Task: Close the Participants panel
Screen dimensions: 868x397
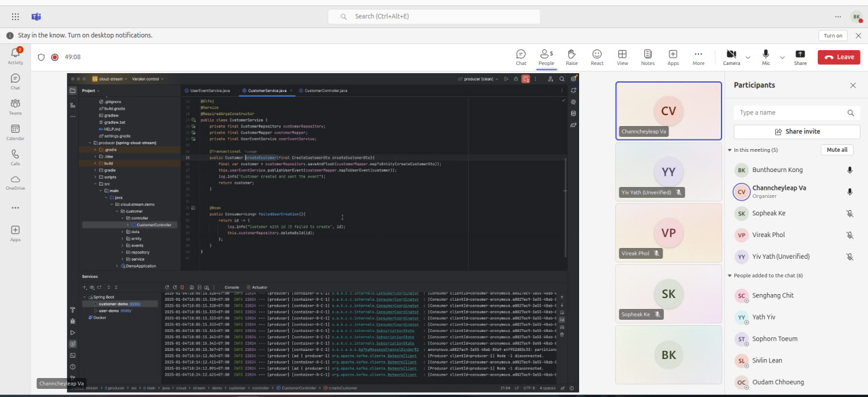Action: coord(853,85)
